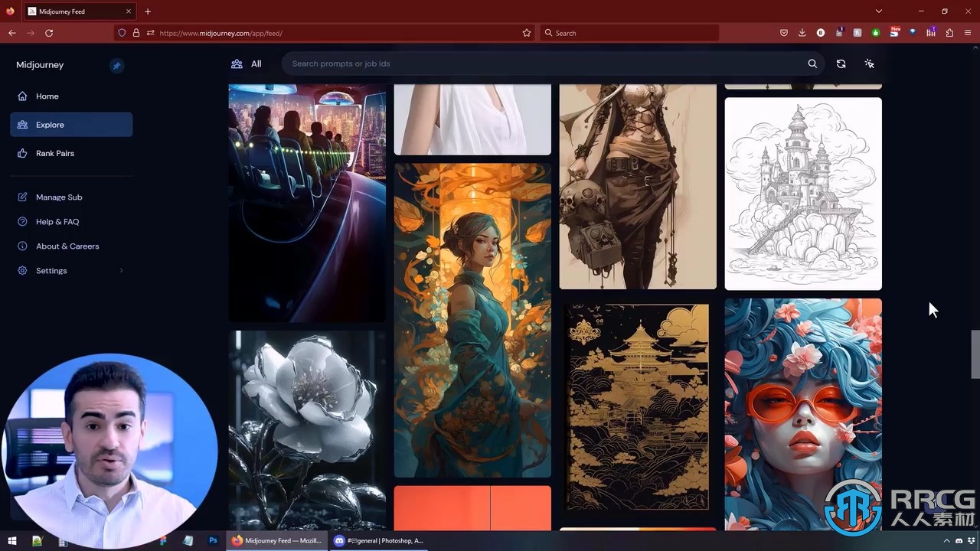Screen dimensions: 980x551
Task: Expand the Settings submenu
Action: pyautogui.click(x=71, y=271)
